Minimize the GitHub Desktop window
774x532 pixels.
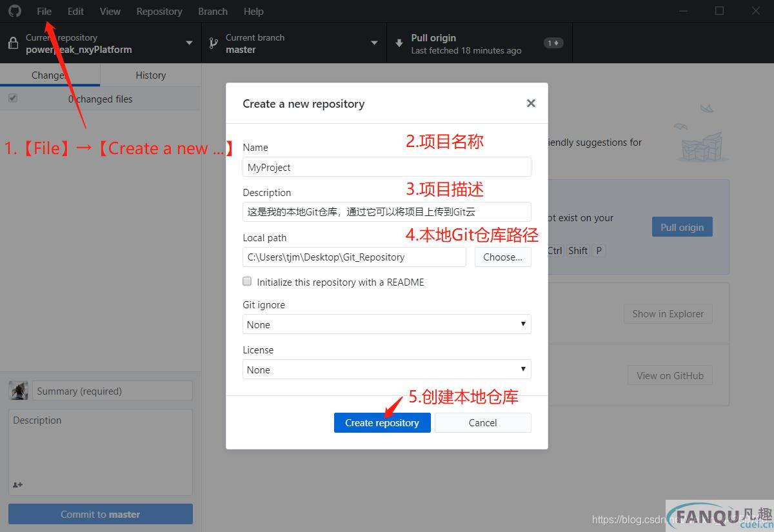[x=684, y=11]
